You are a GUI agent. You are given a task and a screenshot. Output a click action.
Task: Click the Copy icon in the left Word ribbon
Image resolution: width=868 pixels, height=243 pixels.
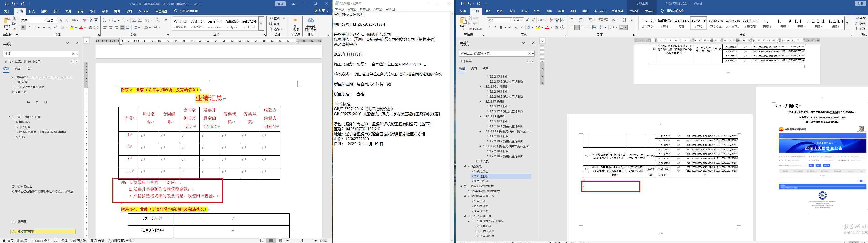(x=14, y=23)
